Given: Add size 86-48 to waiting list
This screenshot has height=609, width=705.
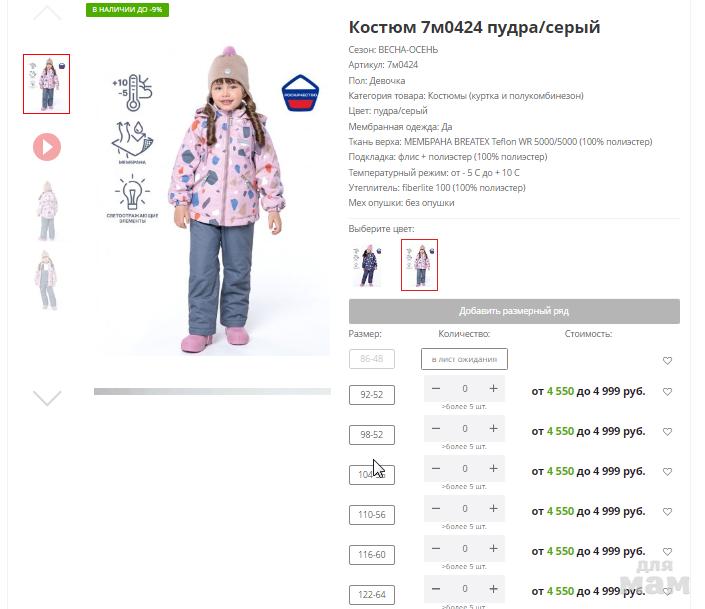Looking at the screenshot, I should click(464, 359).
